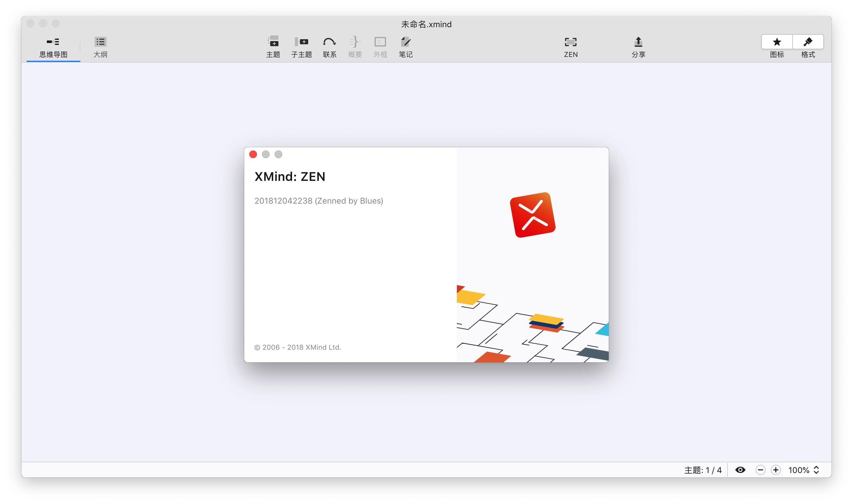Screen dimensions: 853x504
Task: Click the 未命名.xmind window title
Action: tap(426, 24)
